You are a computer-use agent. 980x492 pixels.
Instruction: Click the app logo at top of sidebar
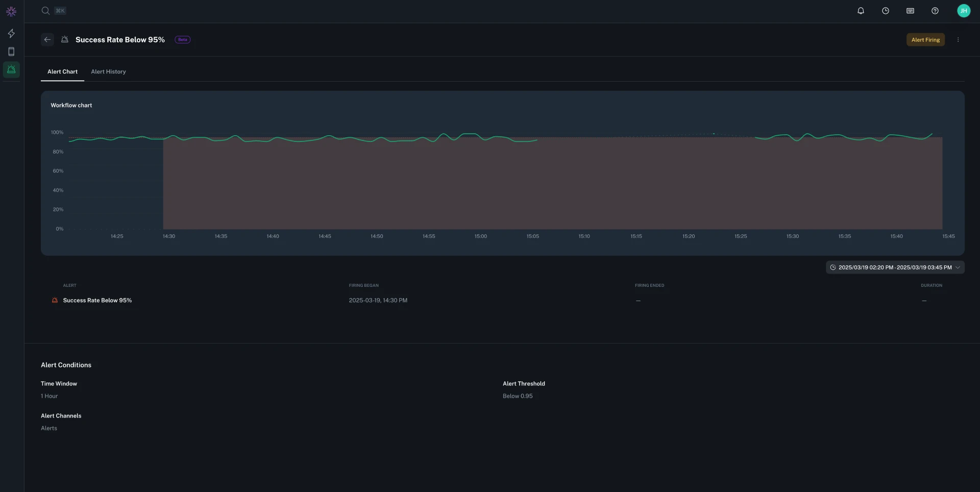point(11,11)
